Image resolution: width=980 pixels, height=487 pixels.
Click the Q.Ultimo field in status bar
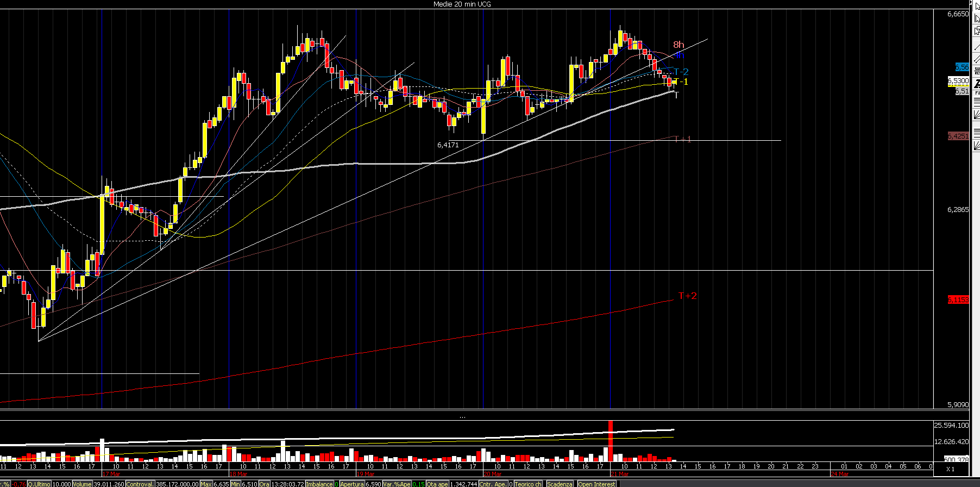(x=40, y=484)
